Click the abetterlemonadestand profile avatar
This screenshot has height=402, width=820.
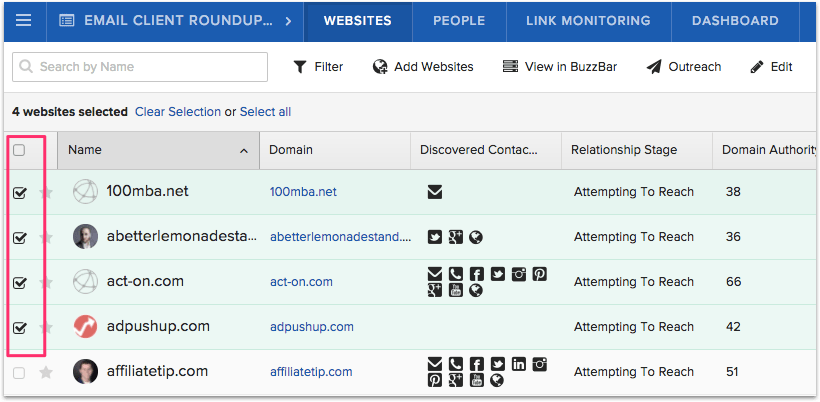coord(85,237)
